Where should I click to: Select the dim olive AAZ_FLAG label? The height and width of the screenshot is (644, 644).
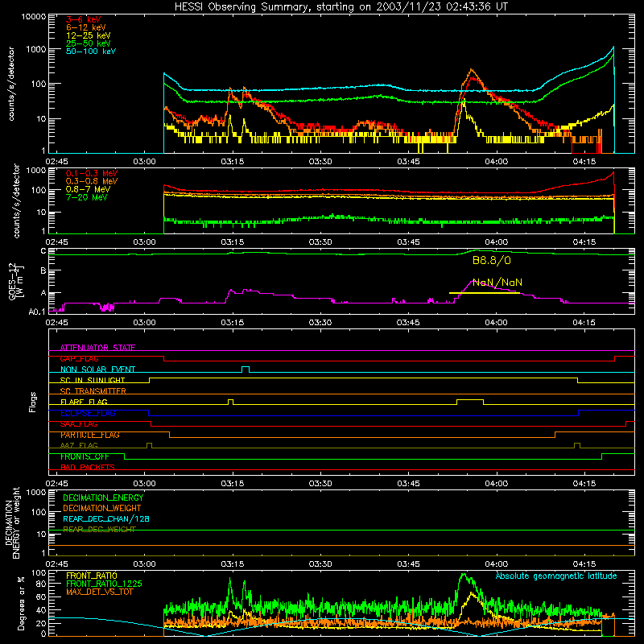coord(79,446)
